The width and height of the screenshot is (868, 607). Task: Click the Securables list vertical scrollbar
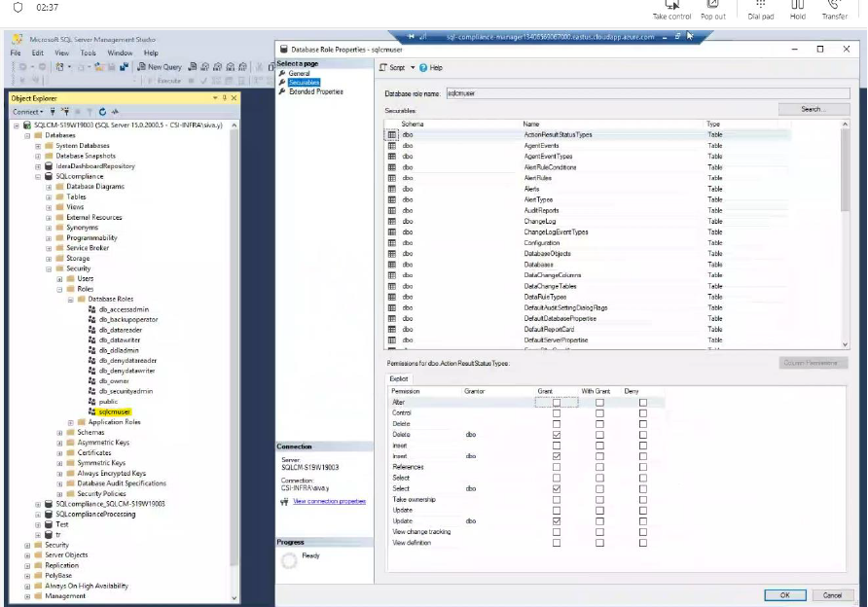tap(845, 234)
